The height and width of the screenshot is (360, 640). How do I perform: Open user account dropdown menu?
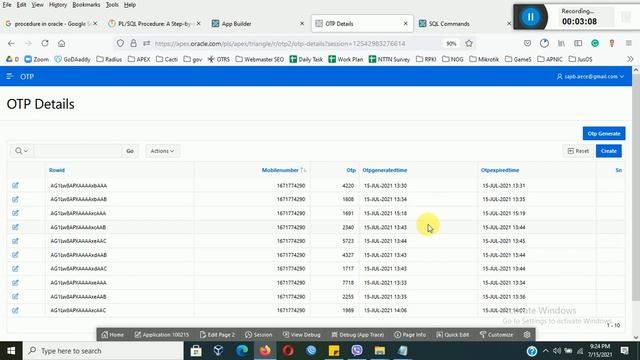click(590, 76)
